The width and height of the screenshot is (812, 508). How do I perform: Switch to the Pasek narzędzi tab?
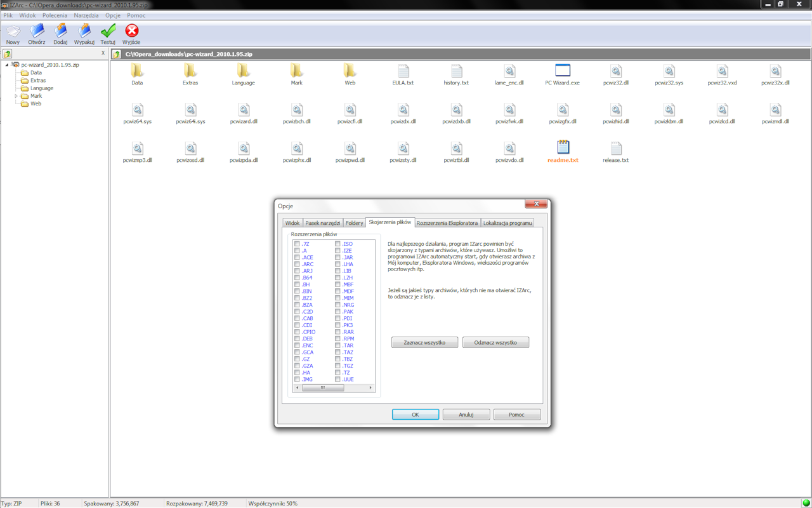(x=323, y=223)
